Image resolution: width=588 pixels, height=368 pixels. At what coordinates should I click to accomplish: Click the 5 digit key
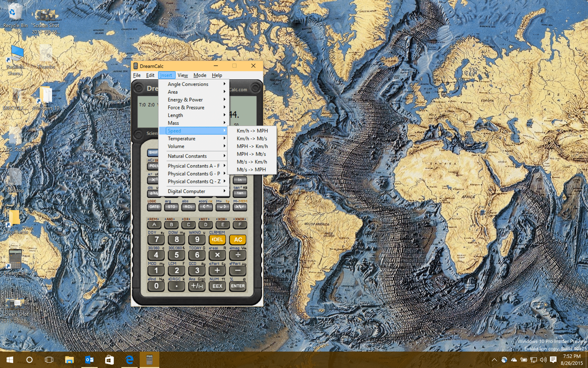pos(176,255)
